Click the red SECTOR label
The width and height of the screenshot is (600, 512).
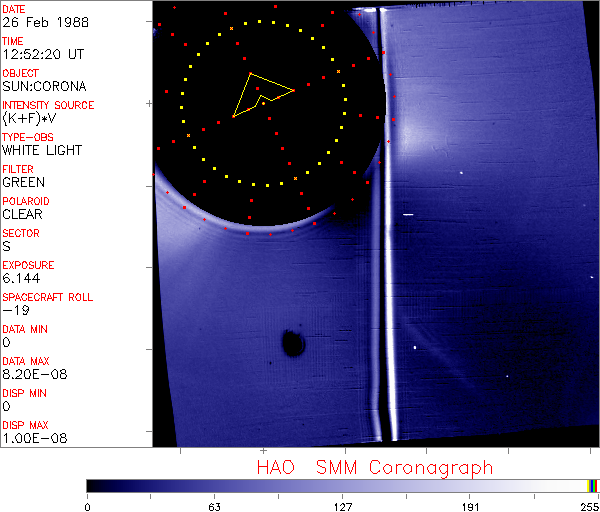(20, 233)
